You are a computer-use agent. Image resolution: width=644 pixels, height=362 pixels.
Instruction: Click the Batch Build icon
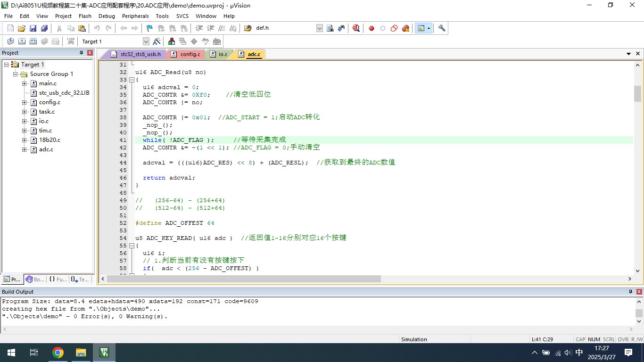coord(44,41)
